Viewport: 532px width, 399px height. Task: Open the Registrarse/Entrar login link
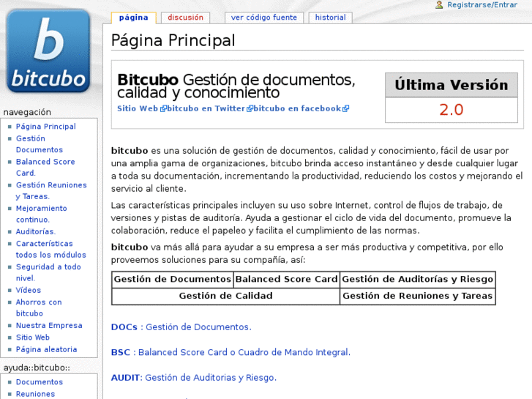482,4
